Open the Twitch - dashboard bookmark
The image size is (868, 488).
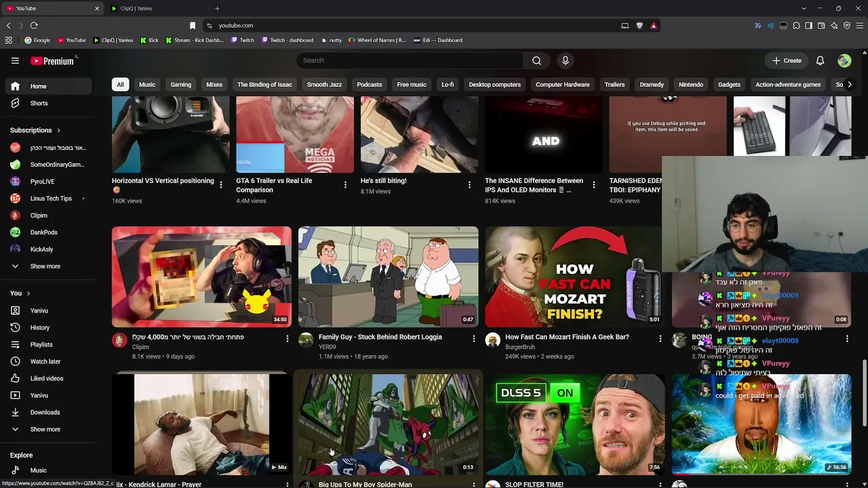288,40
